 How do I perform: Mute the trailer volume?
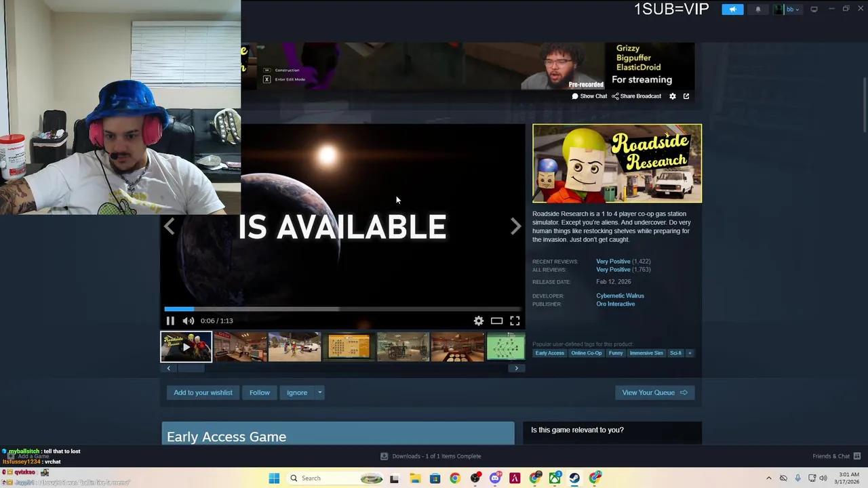coord(189,321)
